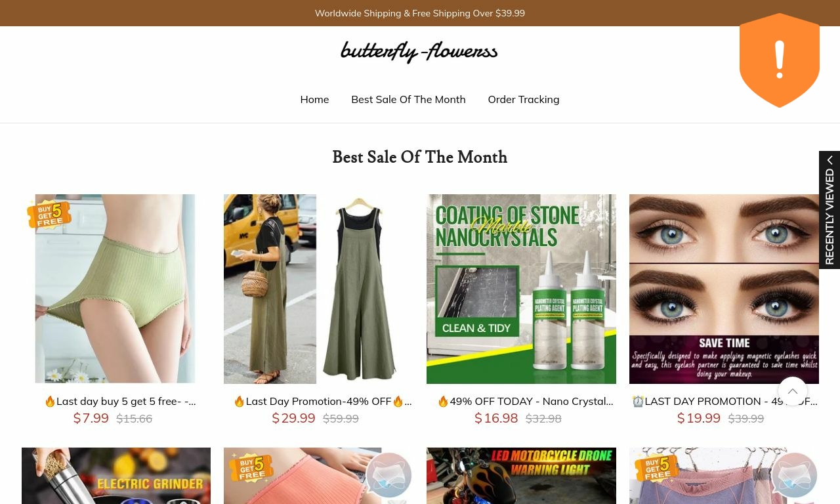Click the Buy 5 Get 5 Free badge on green underwear
The image size is (840, 504).
coord(49,214)
